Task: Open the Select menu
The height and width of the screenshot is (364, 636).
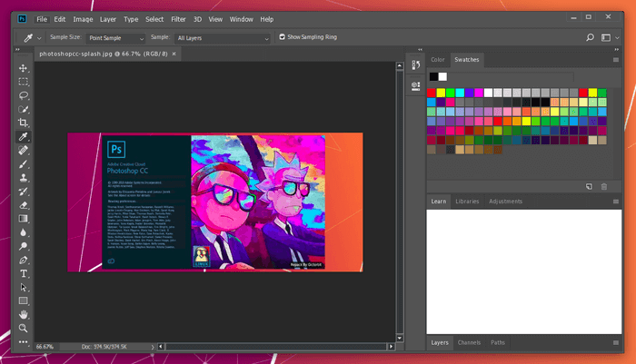Action: tap(154, 19)
